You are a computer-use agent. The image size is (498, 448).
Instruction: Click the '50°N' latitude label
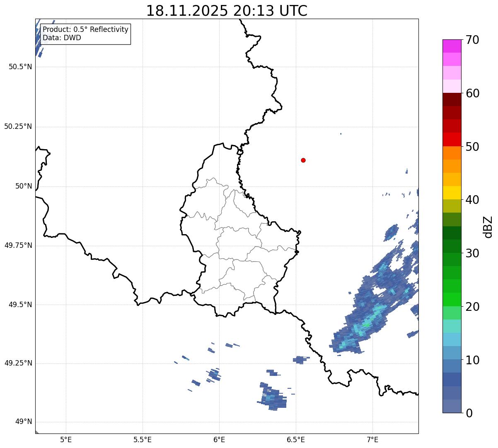pos(24,186)
